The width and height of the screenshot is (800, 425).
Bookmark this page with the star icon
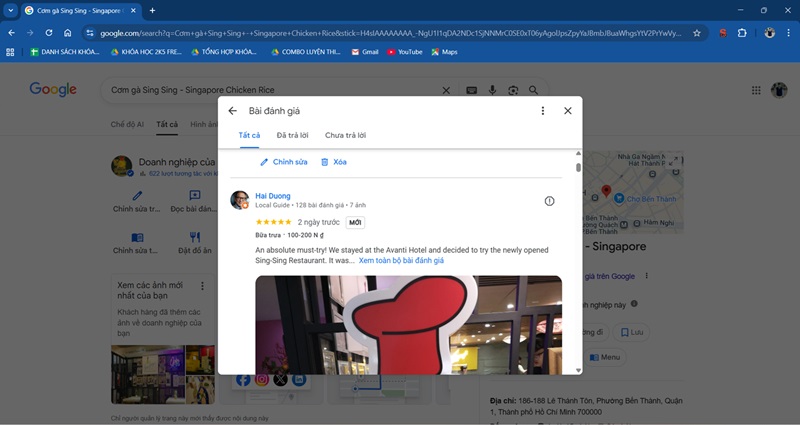tap(696, 33)
